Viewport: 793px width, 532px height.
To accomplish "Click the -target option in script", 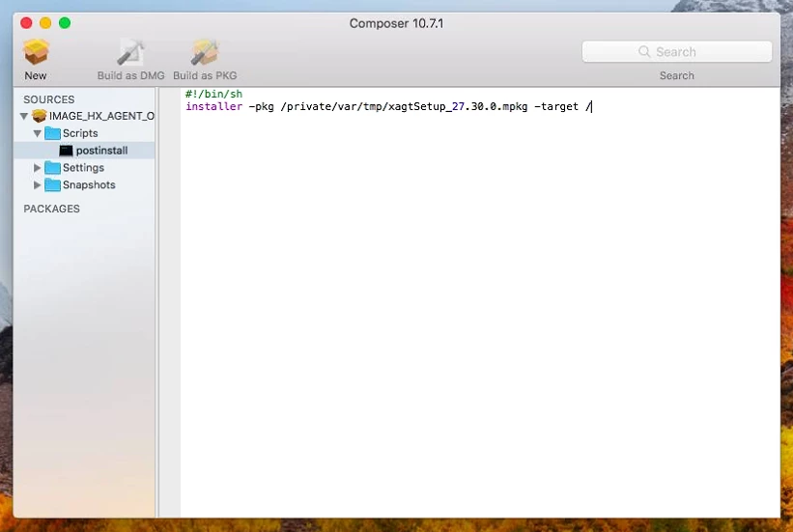I will 556,107.
